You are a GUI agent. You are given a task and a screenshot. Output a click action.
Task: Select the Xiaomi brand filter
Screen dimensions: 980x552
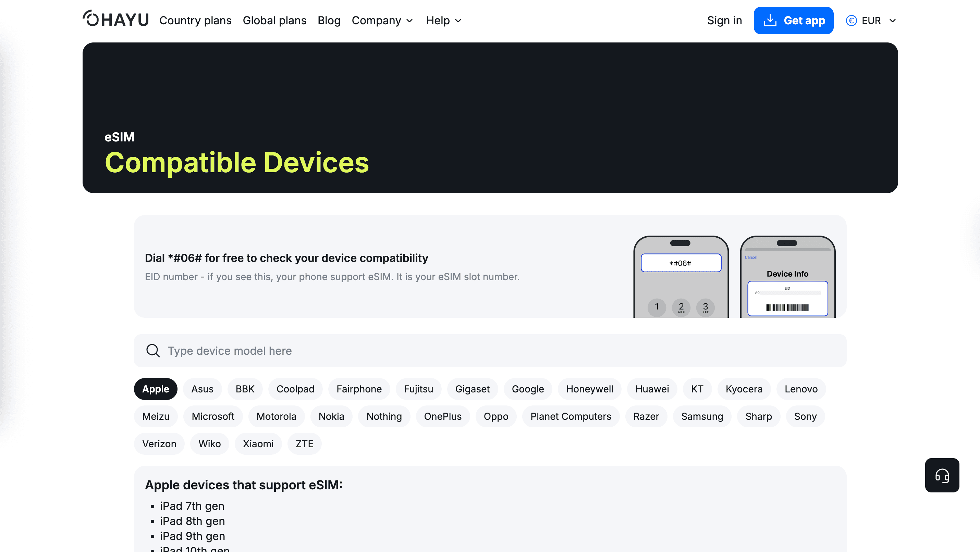[x=258, y=444]
